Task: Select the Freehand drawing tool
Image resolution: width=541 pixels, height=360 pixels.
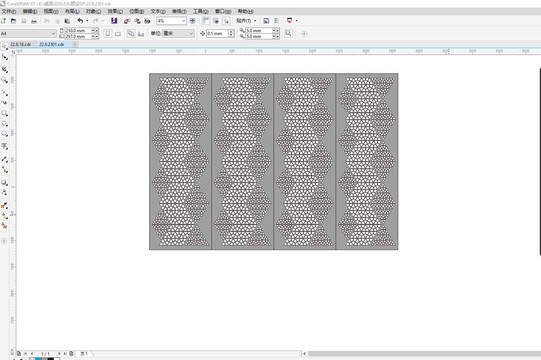Action: [x=4, y=93]
